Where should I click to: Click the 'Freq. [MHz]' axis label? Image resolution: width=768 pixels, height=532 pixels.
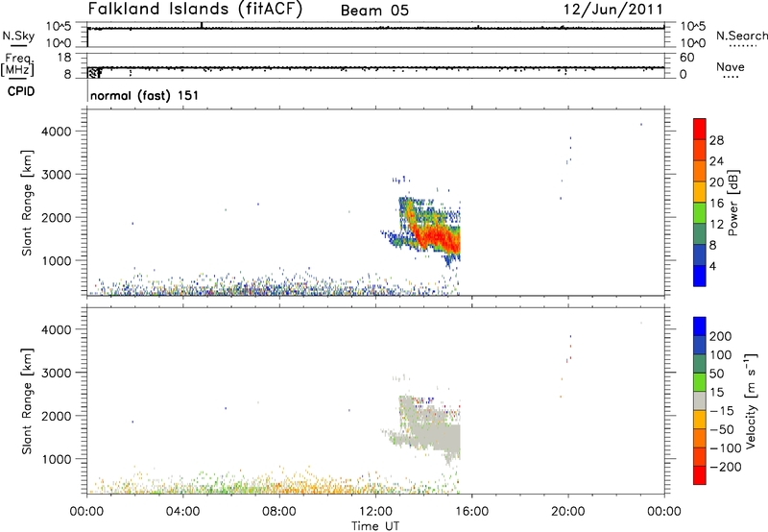point(18,64)
